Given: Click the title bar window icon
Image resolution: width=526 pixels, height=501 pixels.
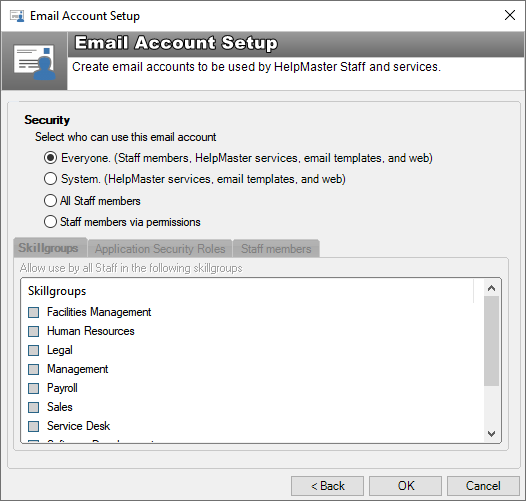Looking at the screenshot, I should (x=17, y=16).
